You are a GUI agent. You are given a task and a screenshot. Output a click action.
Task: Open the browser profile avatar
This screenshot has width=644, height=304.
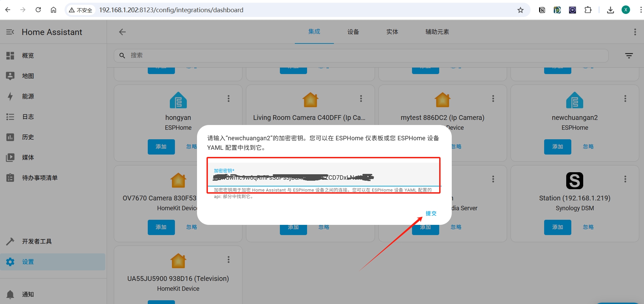[x=626, y=10]
